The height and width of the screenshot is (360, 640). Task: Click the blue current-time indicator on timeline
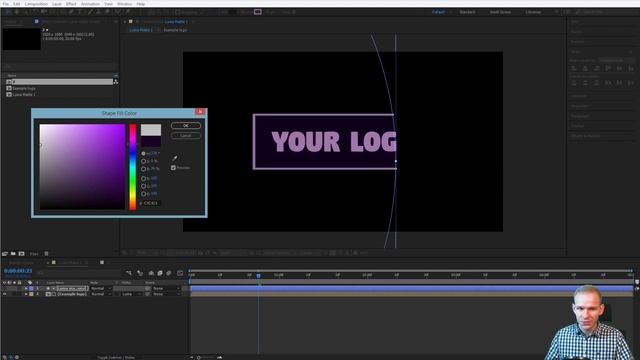click(x=258, y=276)
